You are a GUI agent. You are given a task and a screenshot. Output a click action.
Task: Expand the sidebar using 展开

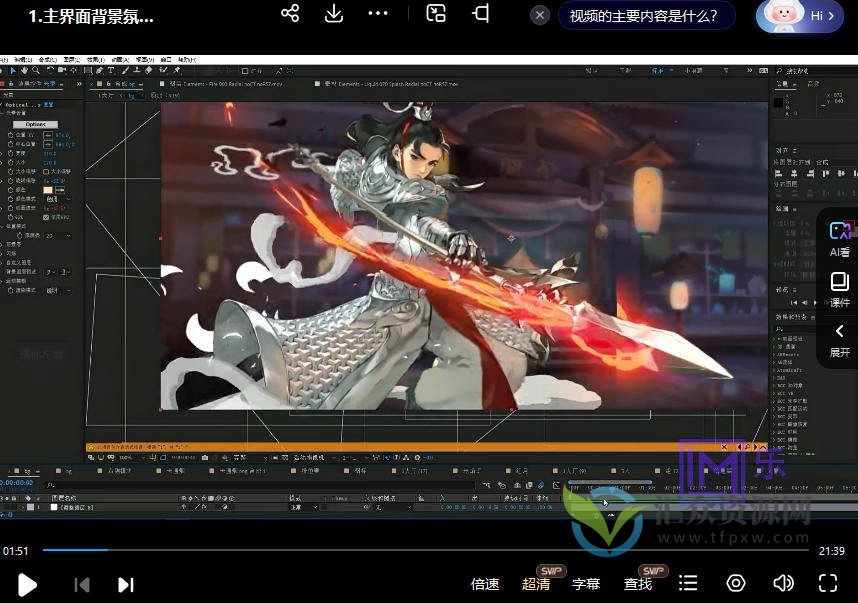(839, 342)
